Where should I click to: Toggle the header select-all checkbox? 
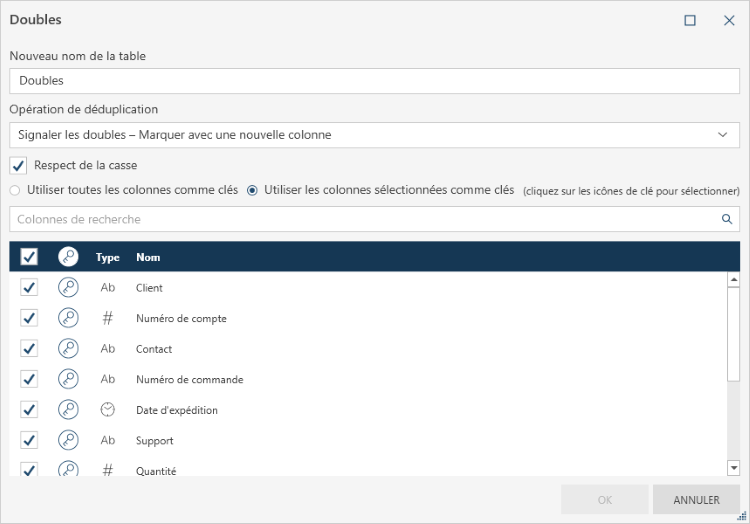pyautogui.click(x=29, y=257)
